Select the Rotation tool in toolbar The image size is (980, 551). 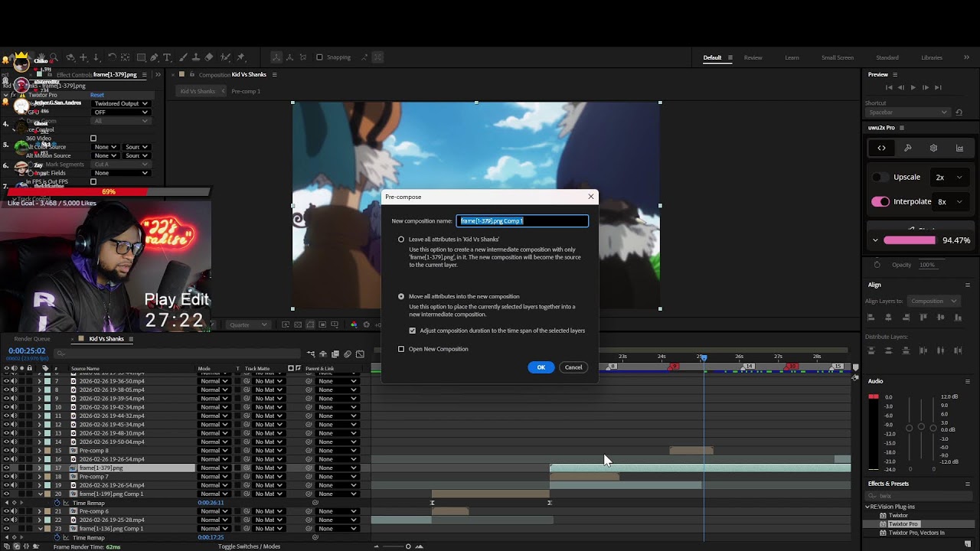(x=112, y=57)
